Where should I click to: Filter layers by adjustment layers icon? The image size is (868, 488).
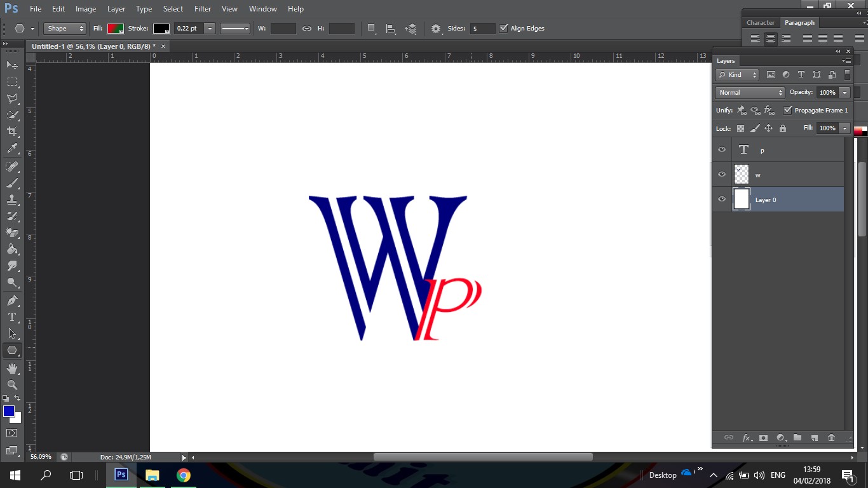tap(786, 75)
